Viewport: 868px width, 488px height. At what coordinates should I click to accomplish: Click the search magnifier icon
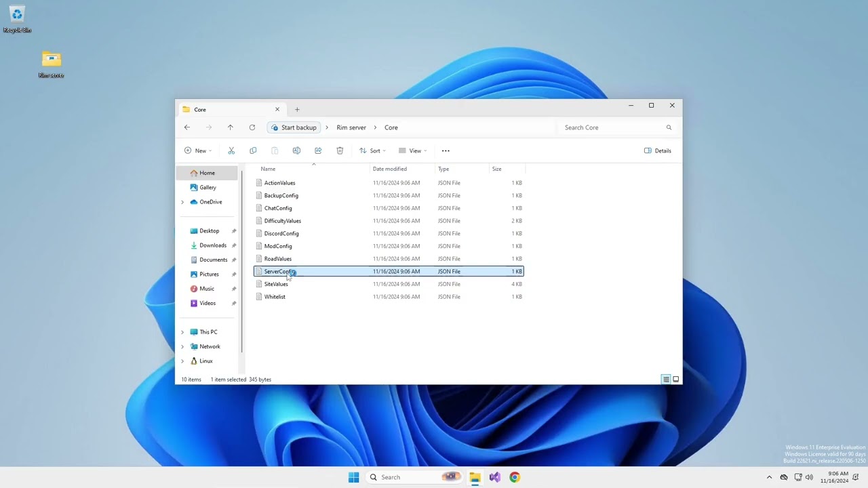[669, 127]
